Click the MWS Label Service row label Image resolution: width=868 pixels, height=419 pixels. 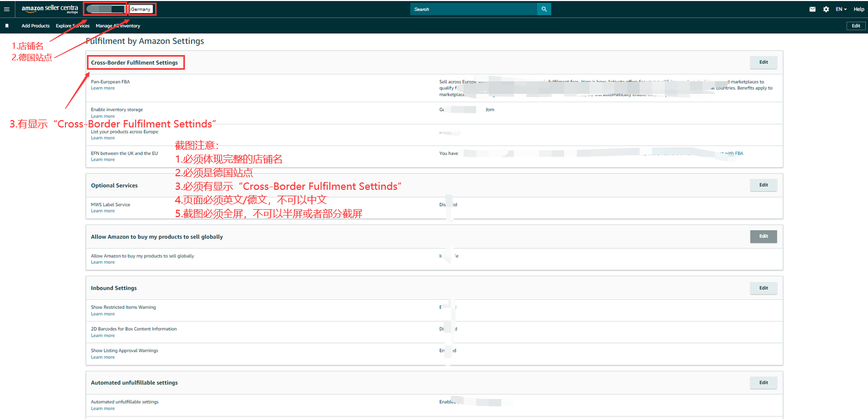coord(111,205)
